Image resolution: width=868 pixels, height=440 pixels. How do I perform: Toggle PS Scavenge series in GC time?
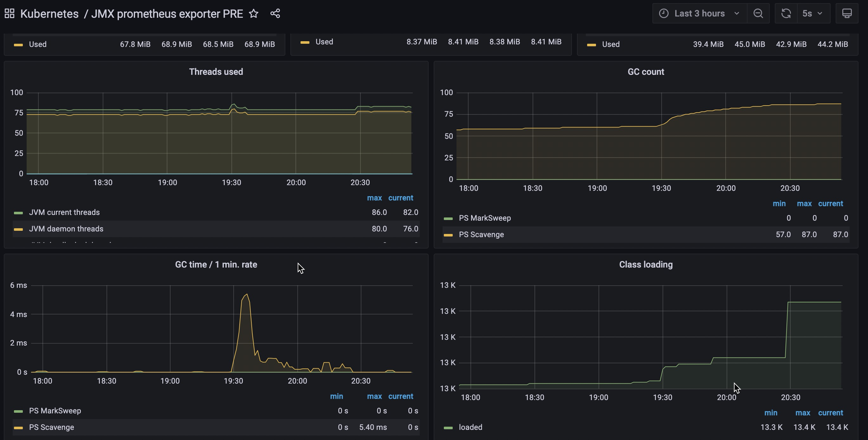coord(52,427)
